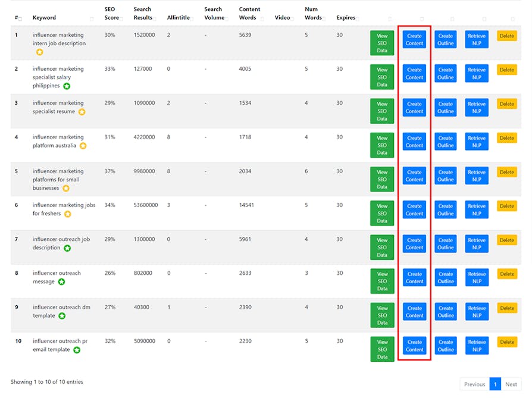Click green star next to 'outreach job description'
Screen dimensions: 532x398
(67, 248)
